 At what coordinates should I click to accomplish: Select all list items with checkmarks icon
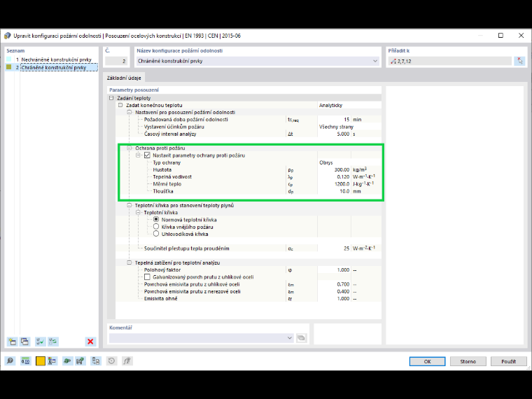pos(40,342)
